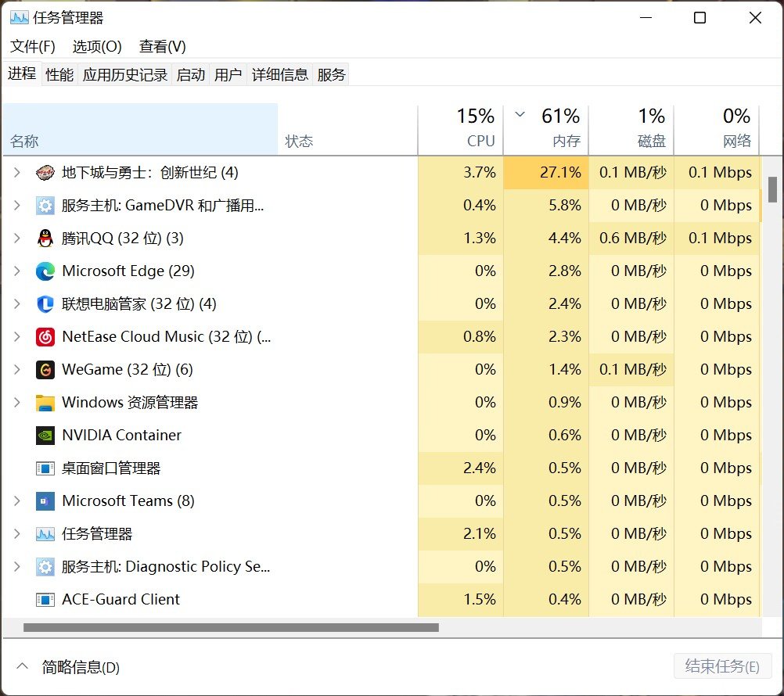Expand the Windows 资源管理器 group
Screen dimensions: 784x696
coord(17,403)
